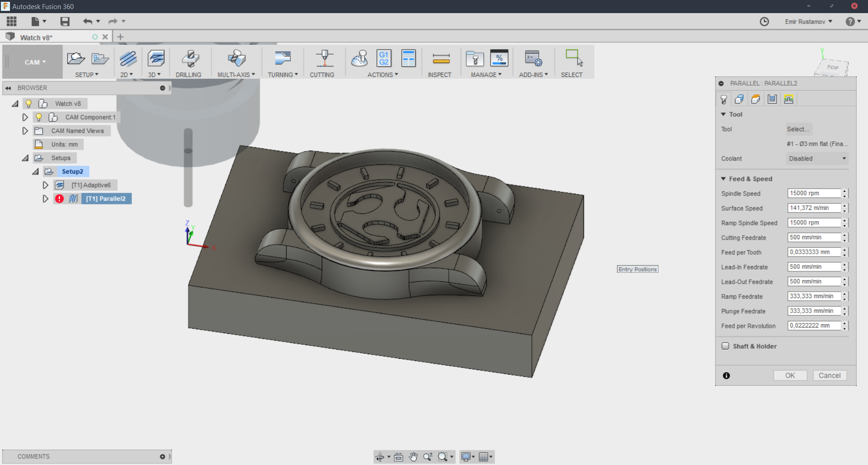Click the Simulate icon in Actions

click(x=360, y=59)
